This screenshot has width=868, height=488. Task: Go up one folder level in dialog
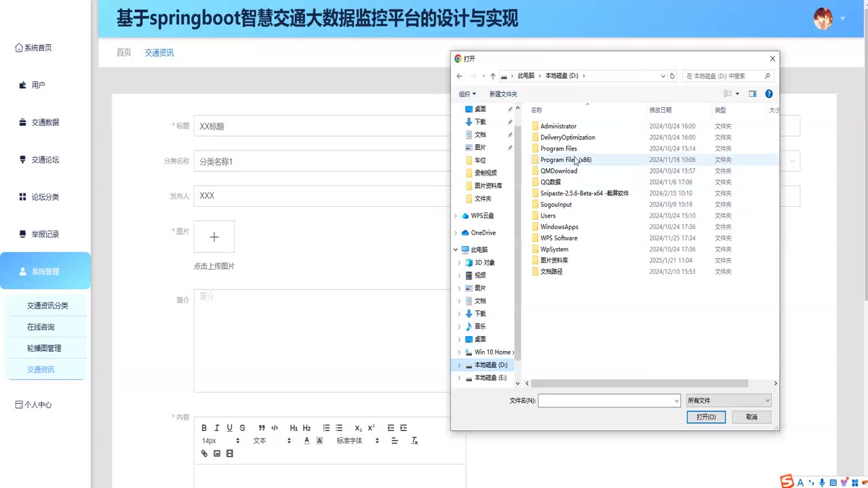(492, 76)
